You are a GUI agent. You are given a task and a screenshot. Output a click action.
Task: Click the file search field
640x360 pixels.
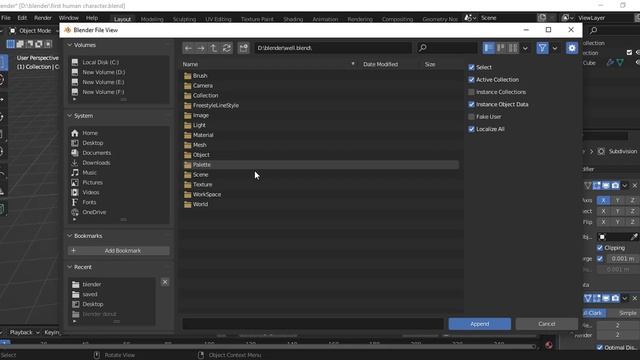coord(447,48)
